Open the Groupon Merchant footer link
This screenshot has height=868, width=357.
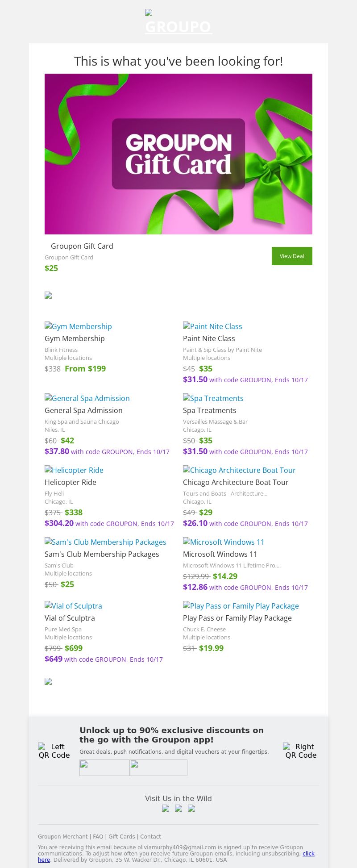coord(63,837)
